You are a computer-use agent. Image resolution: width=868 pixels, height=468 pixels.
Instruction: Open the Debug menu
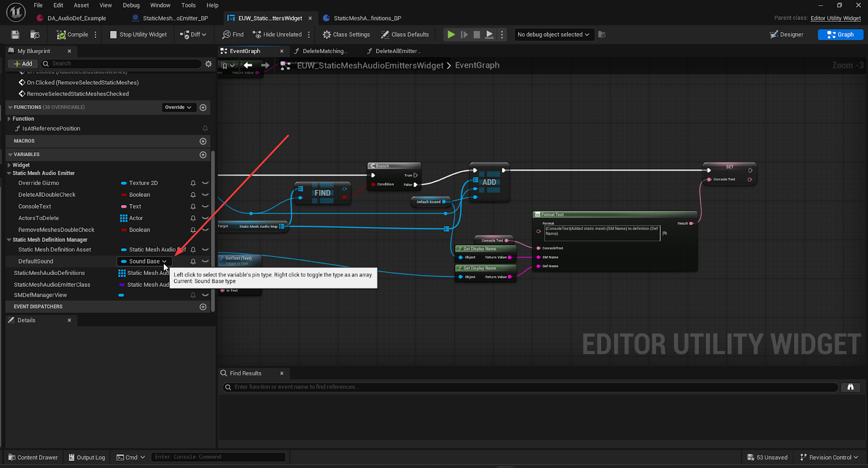131,5
